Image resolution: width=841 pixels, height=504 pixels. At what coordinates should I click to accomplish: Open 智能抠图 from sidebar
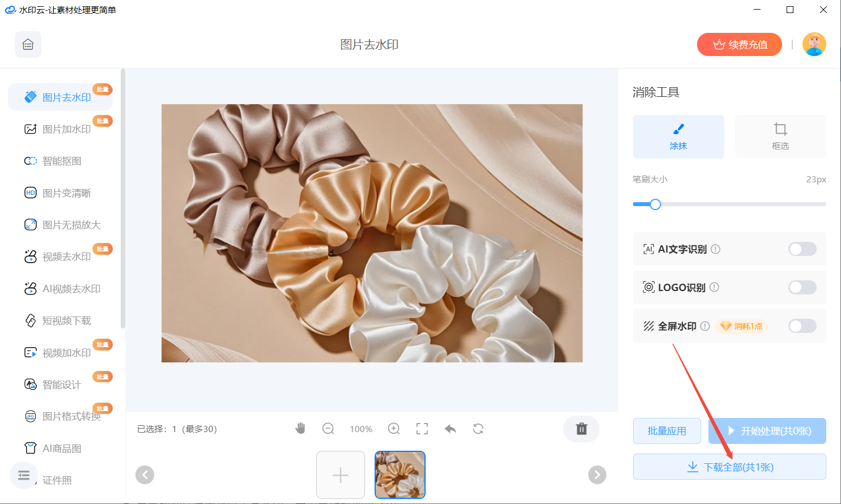(62, 161)
